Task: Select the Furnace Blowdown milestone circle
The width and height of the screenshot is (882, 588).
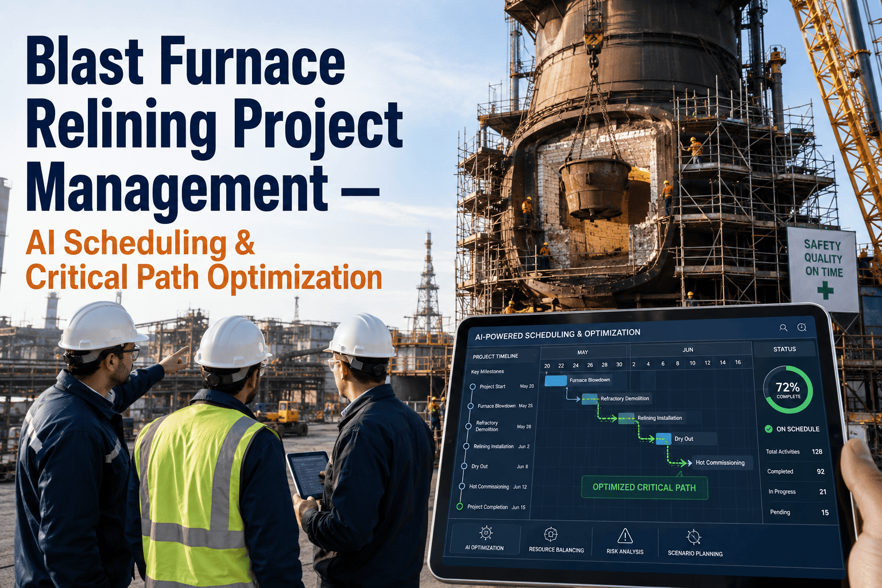Action: pos(470,406)
